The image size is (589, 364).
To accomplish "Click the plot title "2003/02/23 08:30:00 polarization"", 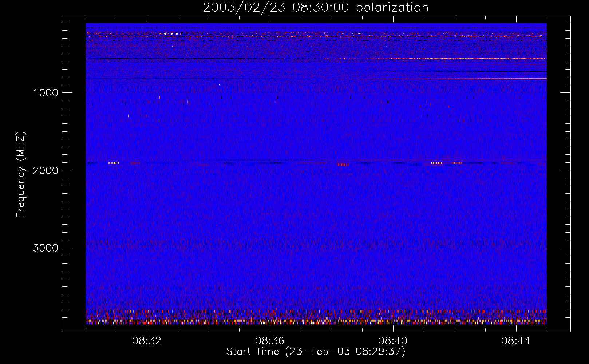I will [316, 7].
